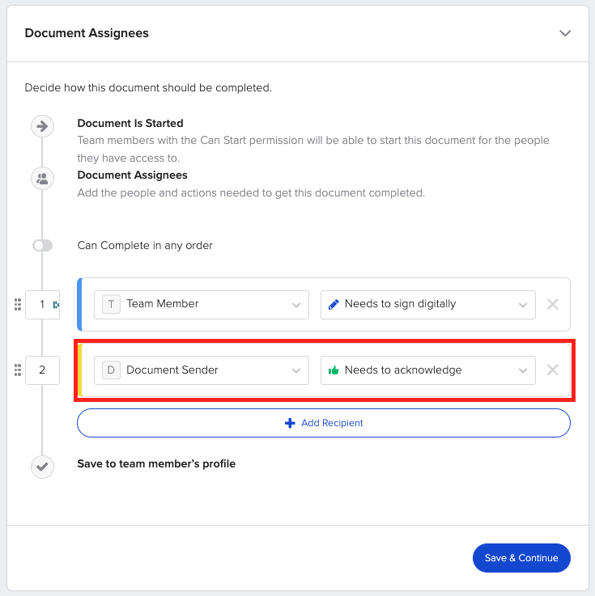Click the Document Assignees people icon
595x596 pixels.
pos(42,178)
